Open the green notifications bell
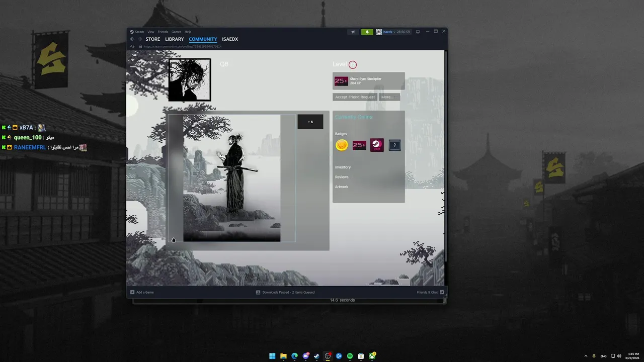The image size is (644, 362). point(367,32)
